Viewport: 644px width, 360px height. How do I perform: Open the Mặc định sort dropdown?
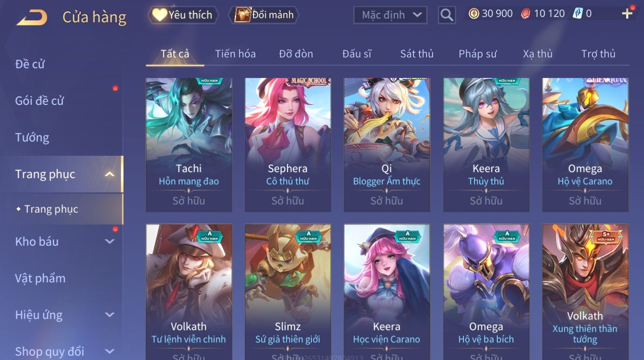[390, 15]
